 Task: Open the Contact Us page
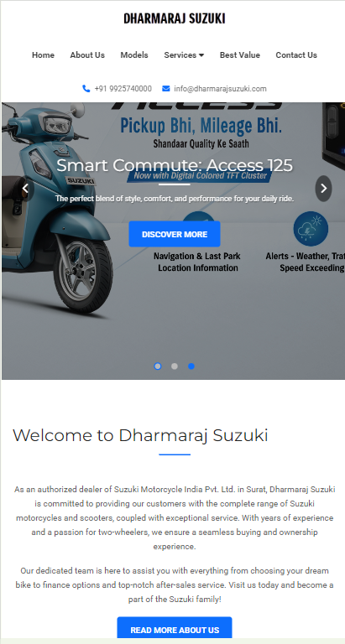tap(296, 55)
